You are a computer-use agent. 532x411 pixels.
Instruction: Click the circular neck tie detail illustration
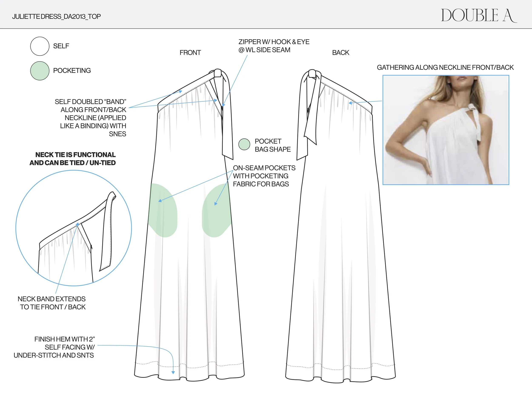74,228
